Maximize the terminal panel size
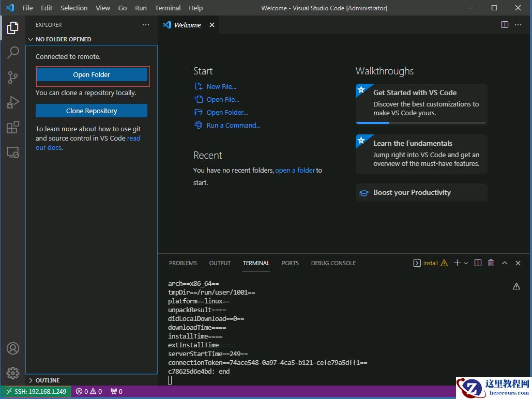Viewport: 532px width, 399px height. pos(505,263)
